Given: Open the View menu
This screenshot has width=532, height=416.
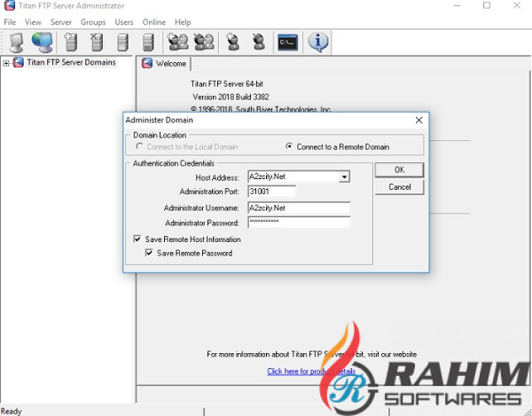Looking at the screenshot, I should pos(33,22).
